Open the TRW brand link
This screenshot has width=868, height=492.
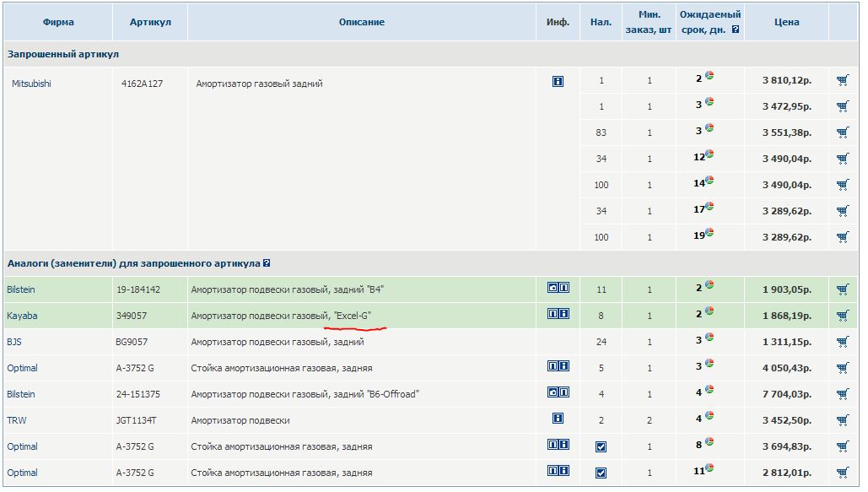click(x=17, y=420)
